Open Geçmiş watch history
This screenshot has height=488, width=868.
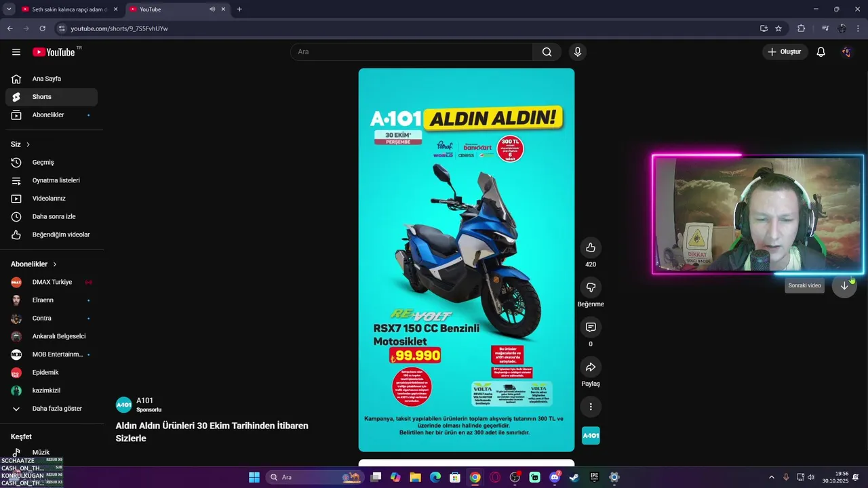click(x=52, y=163)
